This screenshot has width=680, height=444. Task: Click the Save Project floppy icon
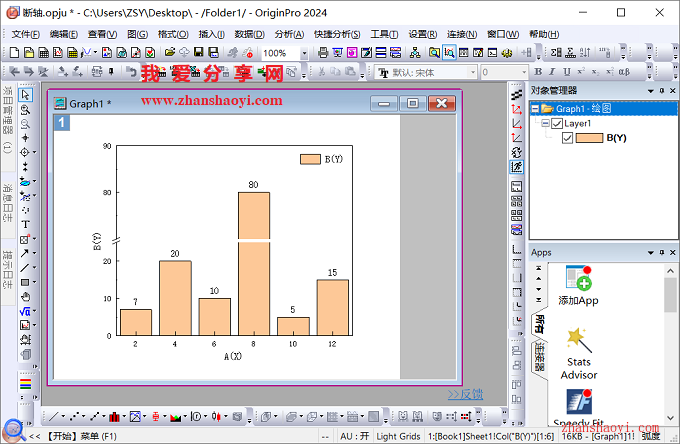199,52
